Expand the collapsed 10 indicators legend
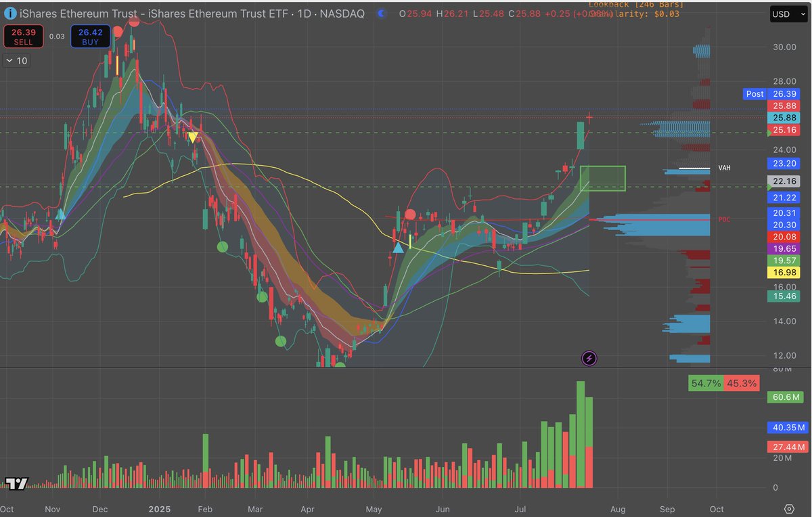The width and height of the screenshot is (812, 517). [17, 61]
